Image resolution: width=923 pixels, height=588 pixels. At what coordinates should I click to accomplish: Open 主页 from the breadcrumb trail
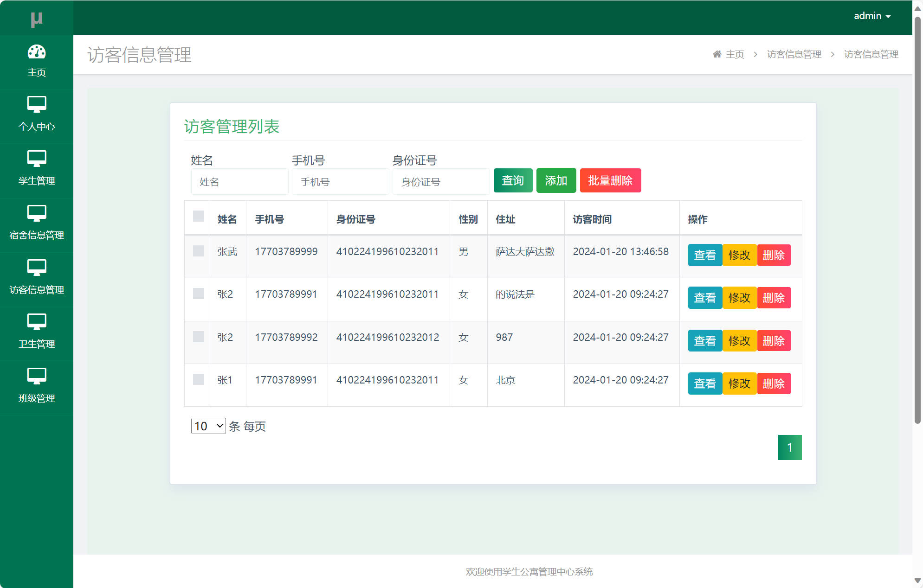[735, 54]
